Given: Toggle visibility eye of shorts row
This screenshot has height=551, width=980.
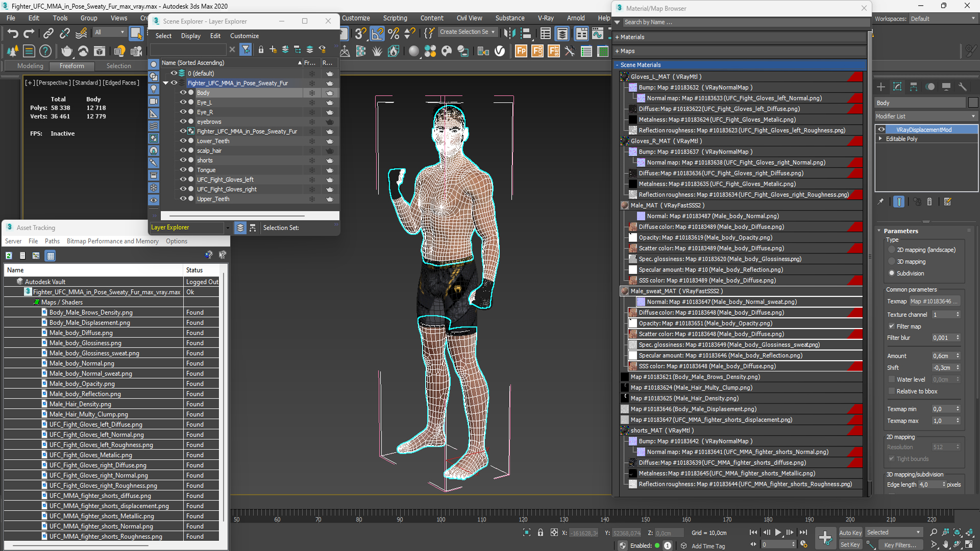Looking at the screenshot, I should (x=183, y=160).
